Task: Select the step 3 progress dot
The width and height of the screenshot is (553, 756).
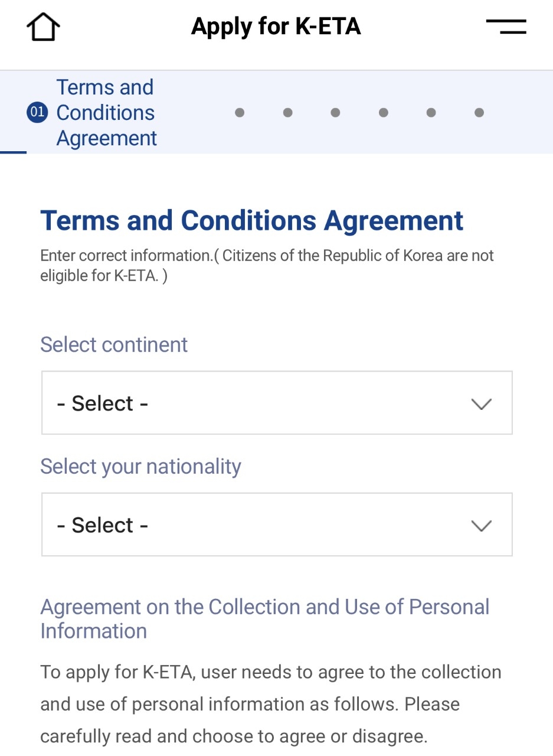Action: 287,112
